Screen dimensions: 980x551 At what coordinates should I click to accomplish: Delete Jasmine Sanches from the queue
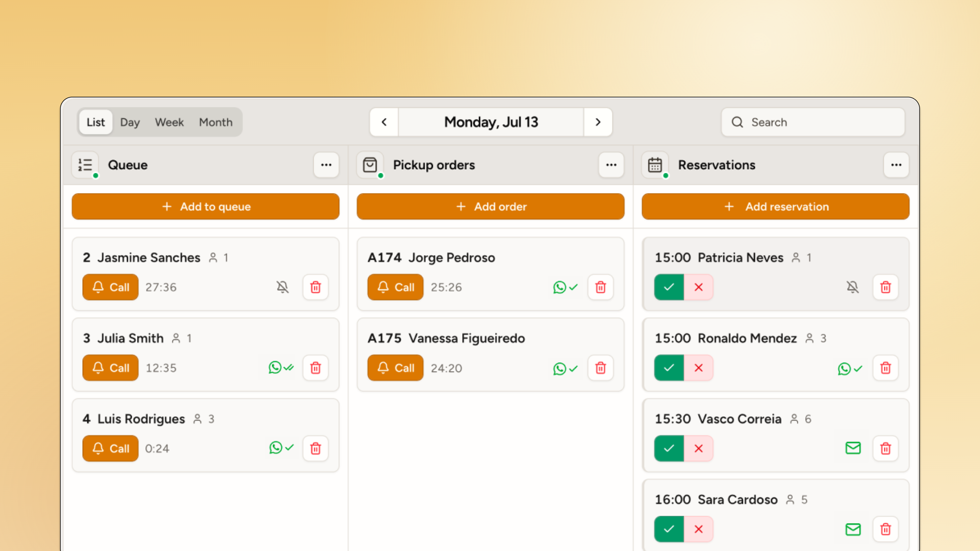pyautogui.click(x=315, y=287)
